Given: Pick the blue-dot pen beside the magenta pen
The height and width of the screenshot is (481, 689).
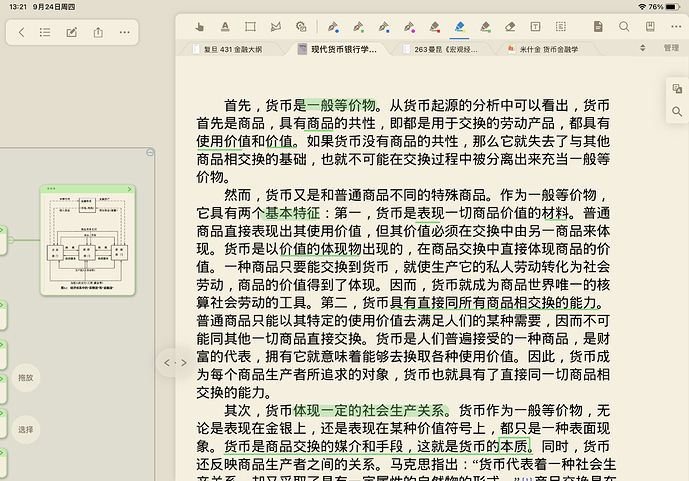Looking at the screenshot, I should click(x=384, y=27).
